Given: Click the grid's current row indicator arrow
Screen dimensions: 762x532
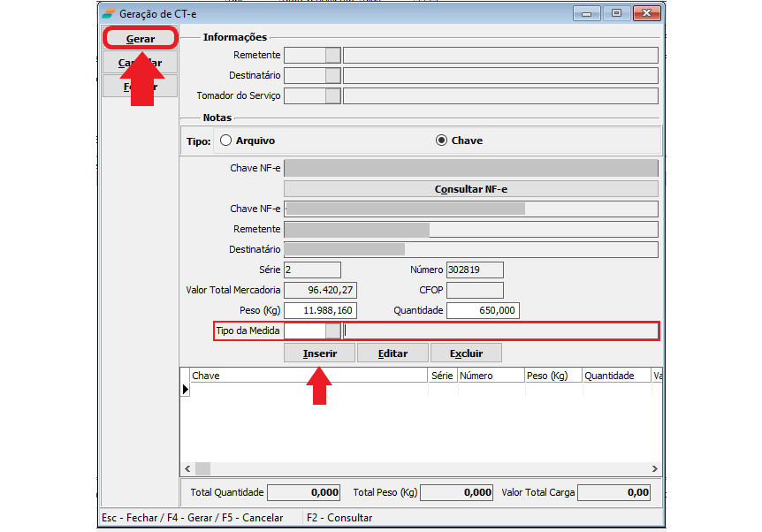Looking at the screenshot, I should pos(186,389).
